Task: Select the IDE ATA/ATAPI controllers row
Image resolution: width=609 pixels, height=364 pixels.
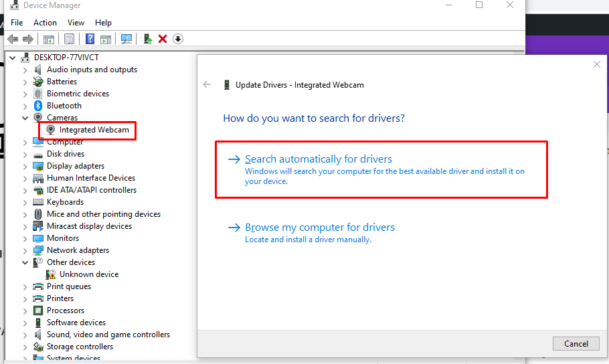Action: (92, 190)
